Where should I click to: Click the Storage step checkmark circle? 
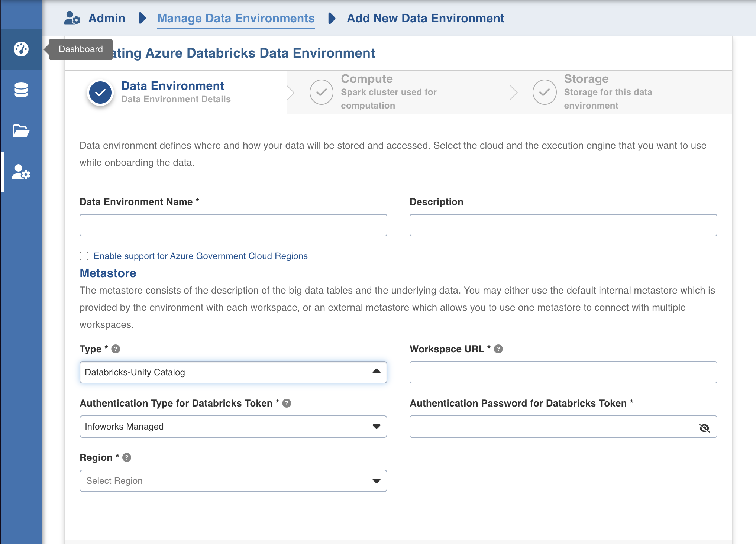coord(545,92)
